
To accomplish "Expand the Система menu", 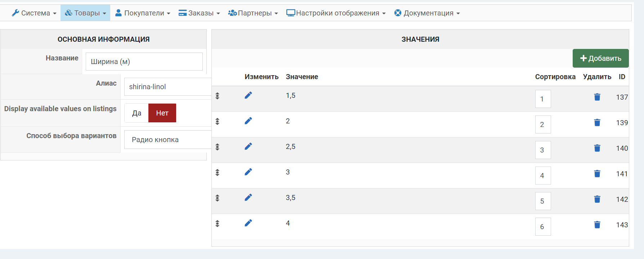I will [34, 13].
